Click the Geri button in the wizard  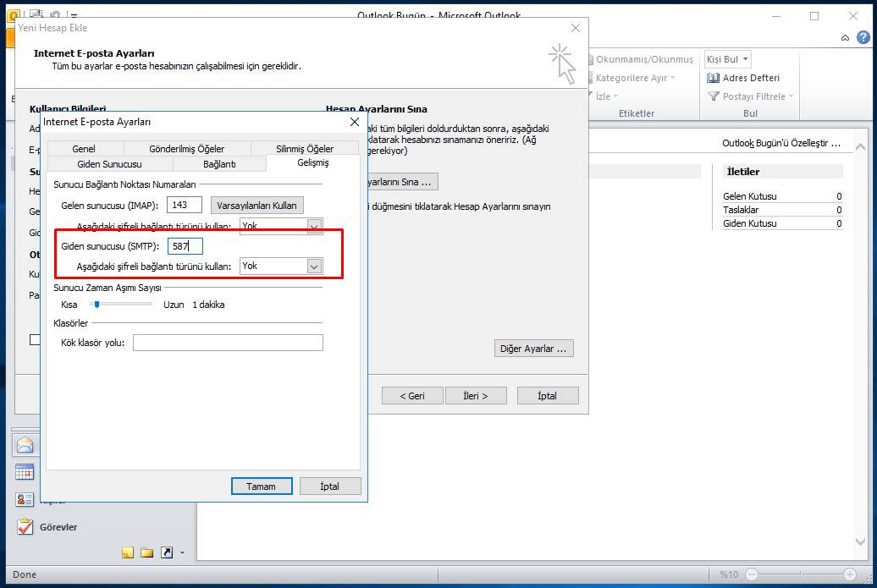(x=412, y=396)
